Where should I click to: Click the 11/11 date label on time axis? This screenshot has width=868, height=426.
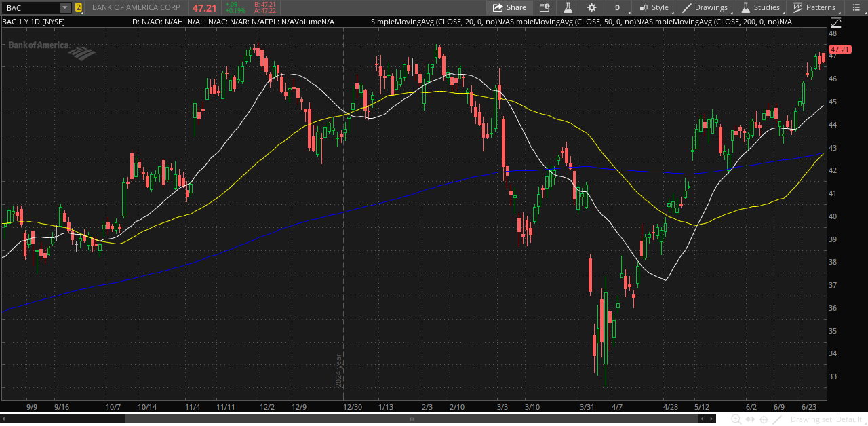coord(226,407)
